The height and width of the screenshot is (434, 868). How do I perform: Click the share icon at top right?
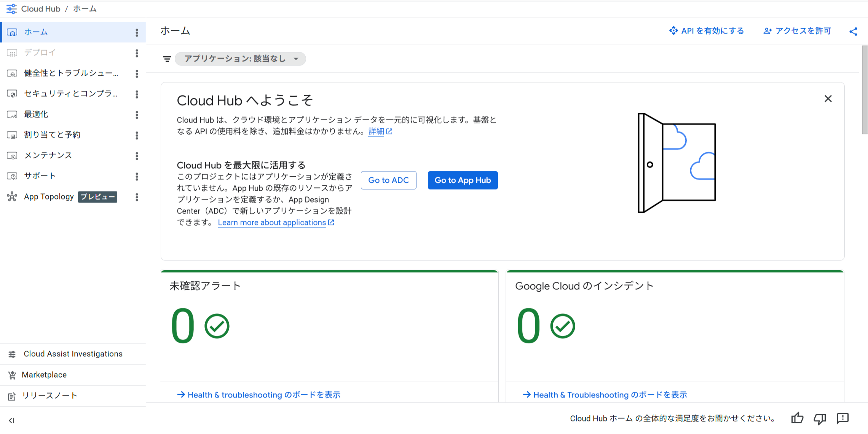pos(854,31)
